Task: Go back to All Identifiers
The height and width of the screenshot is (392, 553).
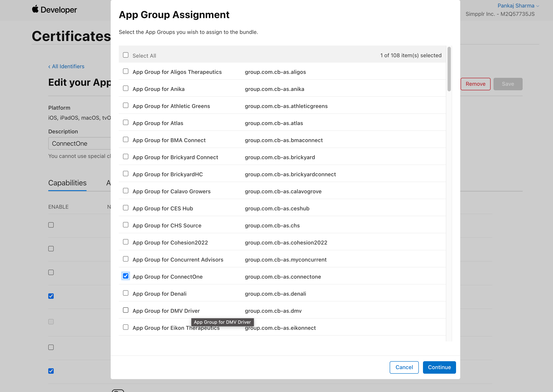Action: point(66,66)
